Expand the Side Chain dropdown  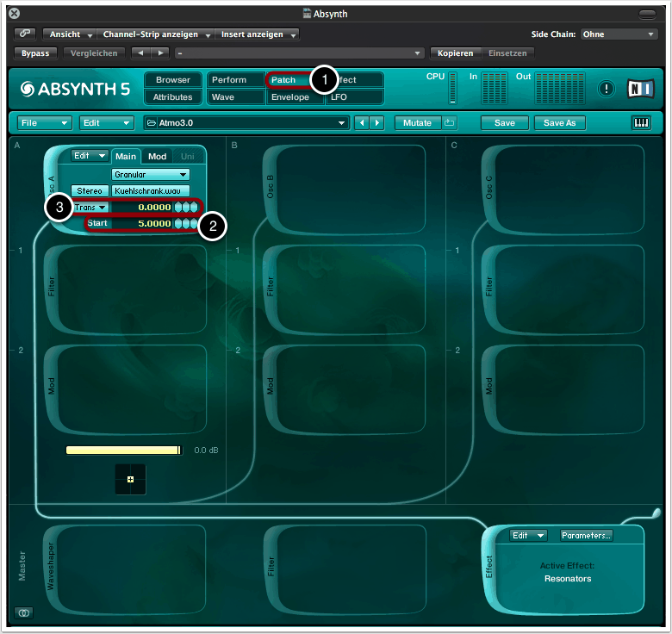point(618,34)
